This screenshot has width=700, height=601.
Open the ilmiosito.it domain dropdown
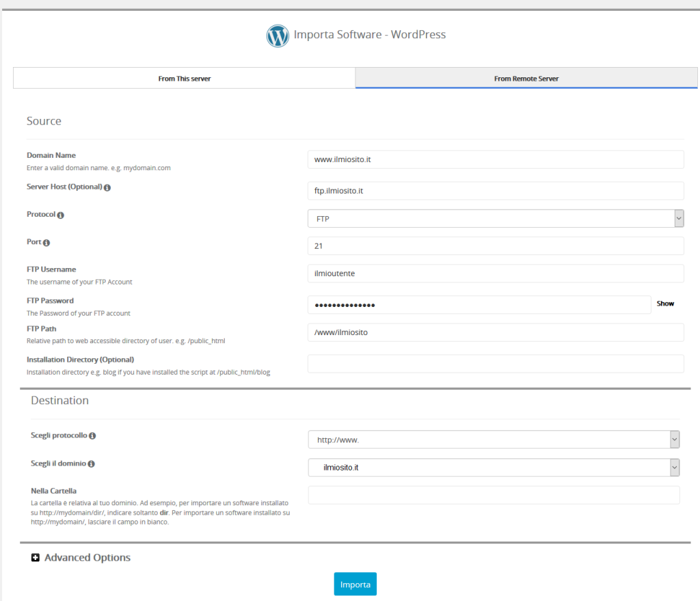pos(494,468)
